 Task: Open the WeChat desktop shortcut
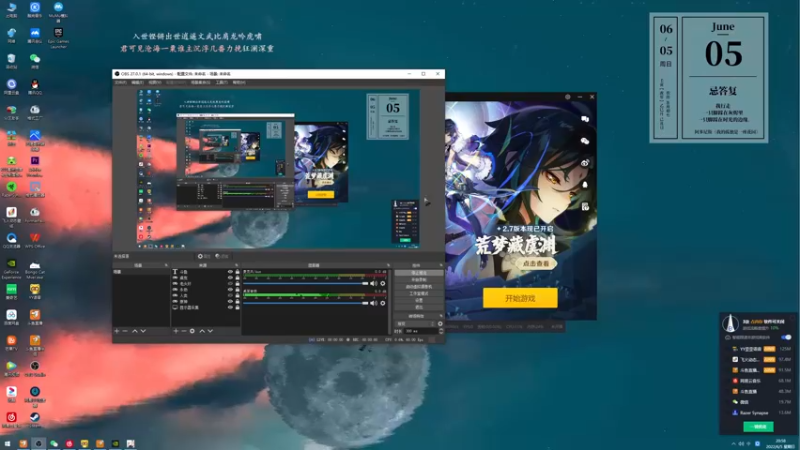[x=35, y=61]
